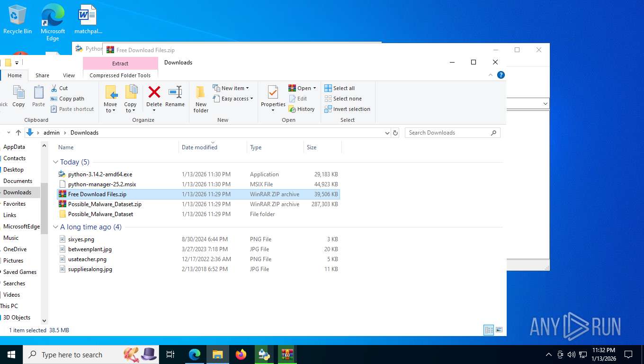
Task: Open file History
Action: (x=302, y=109)
